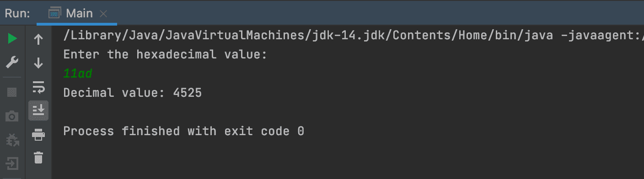Click the Decimal value: 4525 output line
Image resolution: width=644 pixels, height=179 pixels.
133,93
